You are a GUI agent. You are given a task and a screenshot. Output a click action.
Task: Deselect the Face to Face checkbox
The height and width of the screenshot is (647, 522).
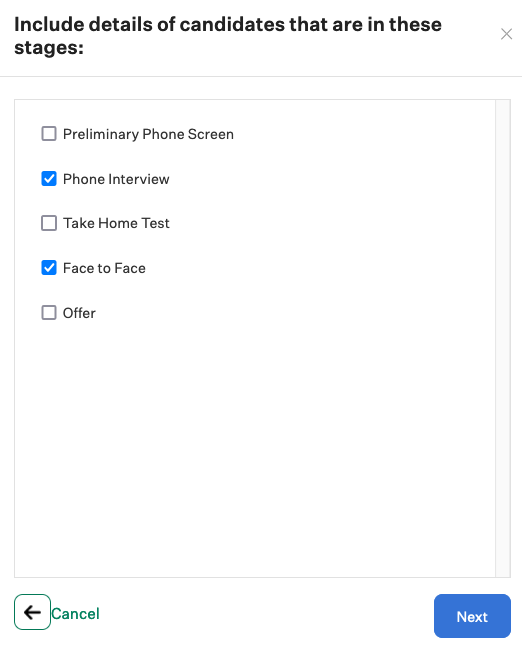[49, 268]
